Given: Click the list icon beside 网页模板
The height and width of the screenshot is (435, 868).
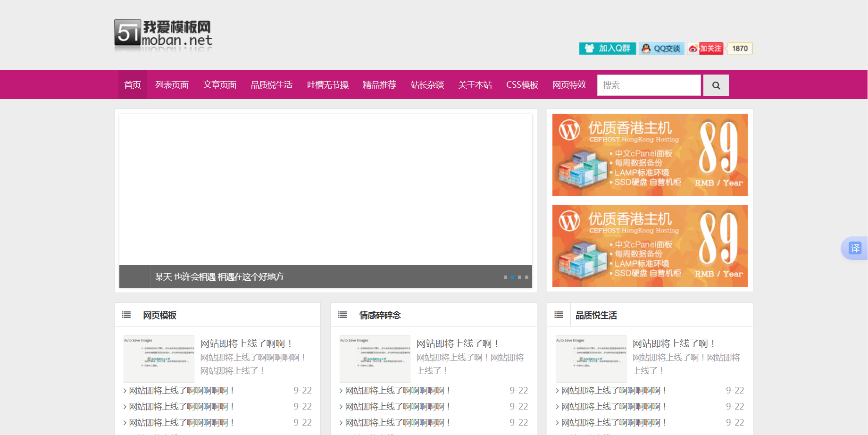Looking at the screenshot, I should [126, 315].
